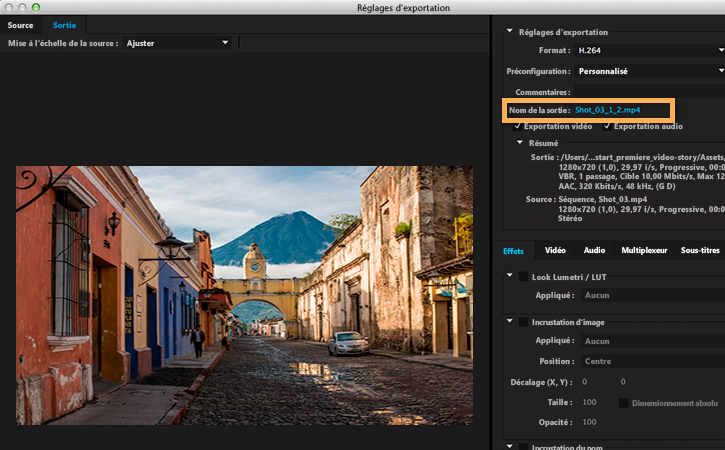Viewport: 725px width, 450px height.
Task: Collapse the Look Lumetri / LUT section
Action: (510, 276)
